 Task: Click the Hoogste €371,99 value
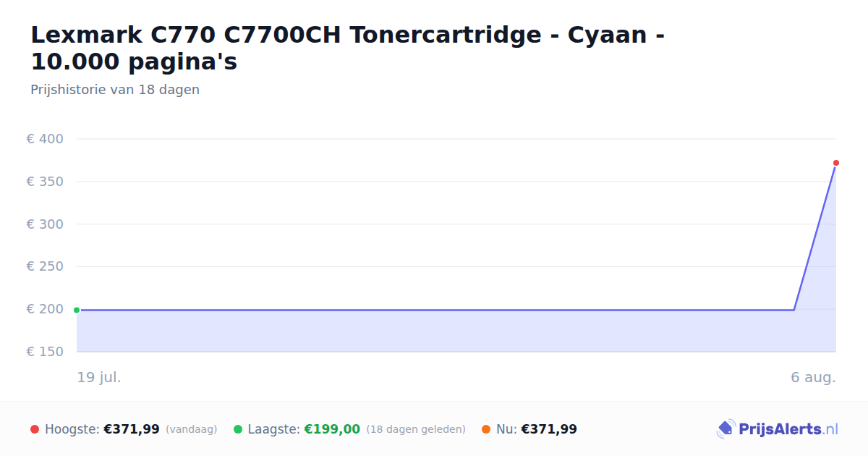point(132,429)
